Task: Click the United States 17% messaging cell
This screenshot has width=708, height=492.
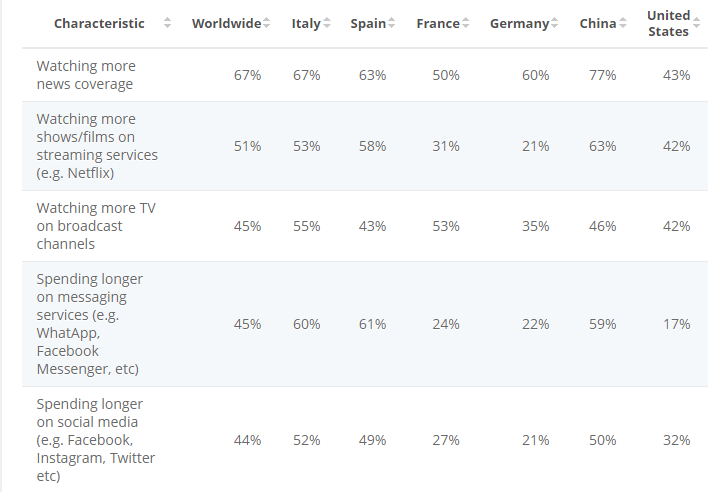Action: 676,324
